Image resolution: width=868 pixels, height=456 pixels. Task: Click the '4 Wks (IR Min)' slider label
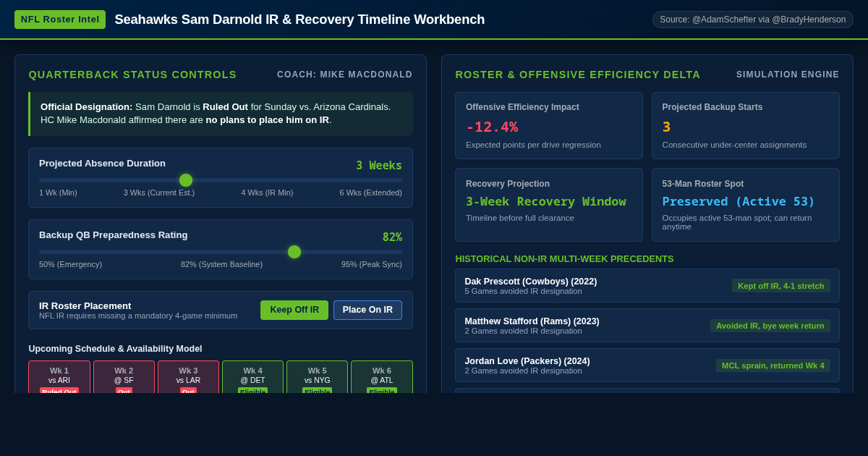pyautogui.click(x=267, y=193)
